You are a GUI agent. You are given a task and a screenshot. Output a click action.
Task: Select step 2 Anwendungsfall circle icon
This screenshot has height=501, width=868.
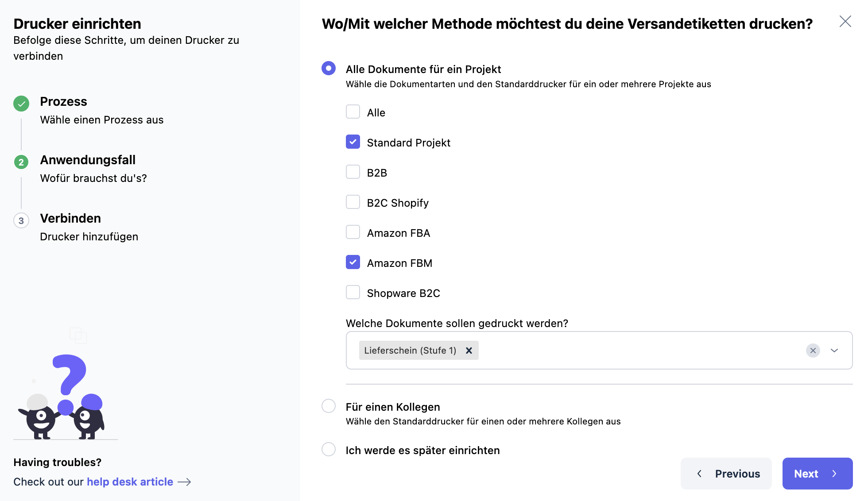[x=21, y=162]
